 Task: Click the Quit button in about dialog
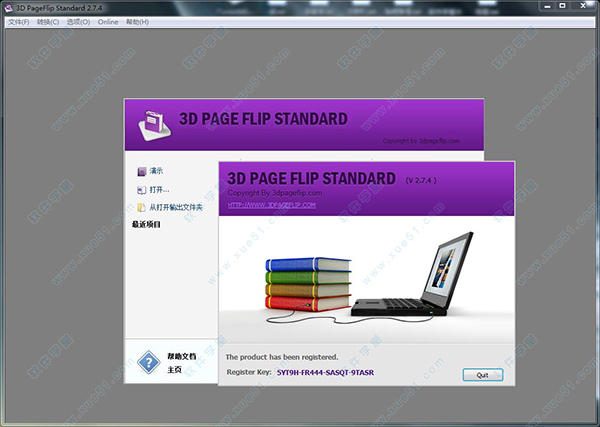point(483,375)
